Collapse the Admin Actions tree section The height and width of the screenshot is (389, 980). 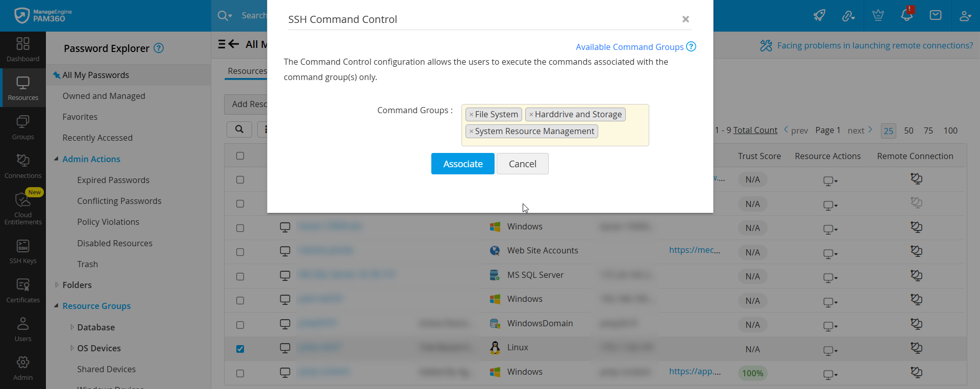pyautogui.click(x=56, y=159)
